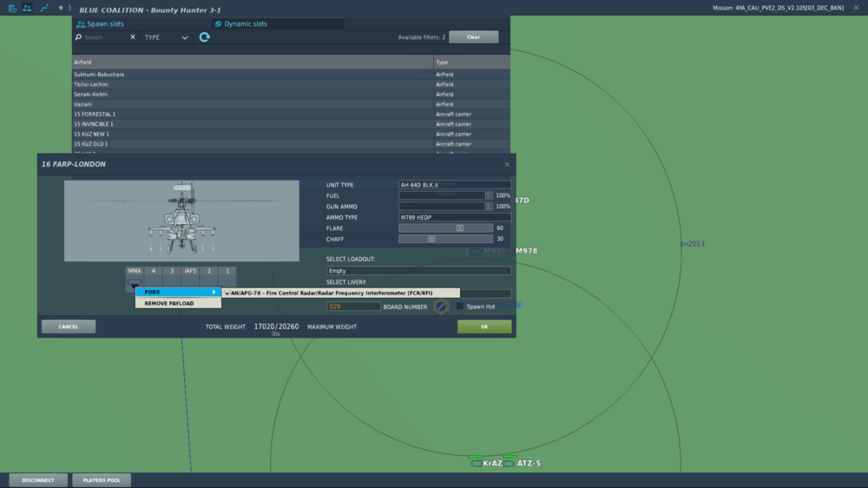Open the PLAYERS POOL button

[x=102, y=480]
